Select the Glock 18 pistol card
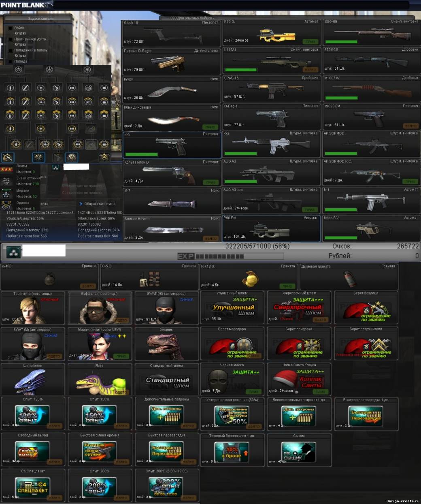This screenshot has width=421, height=504. [172, 33]
